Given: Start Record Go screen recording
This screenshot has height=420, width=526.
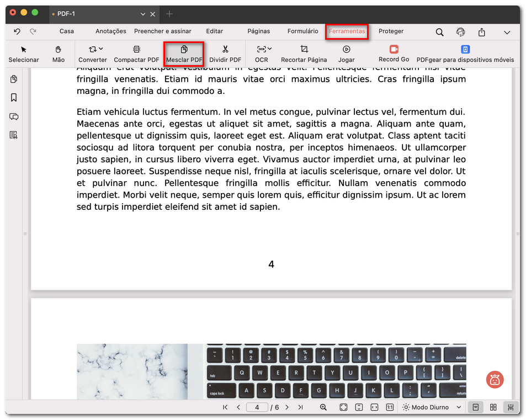Looking at the screenshot, I should pyautogui.click(x=394, y=53).
